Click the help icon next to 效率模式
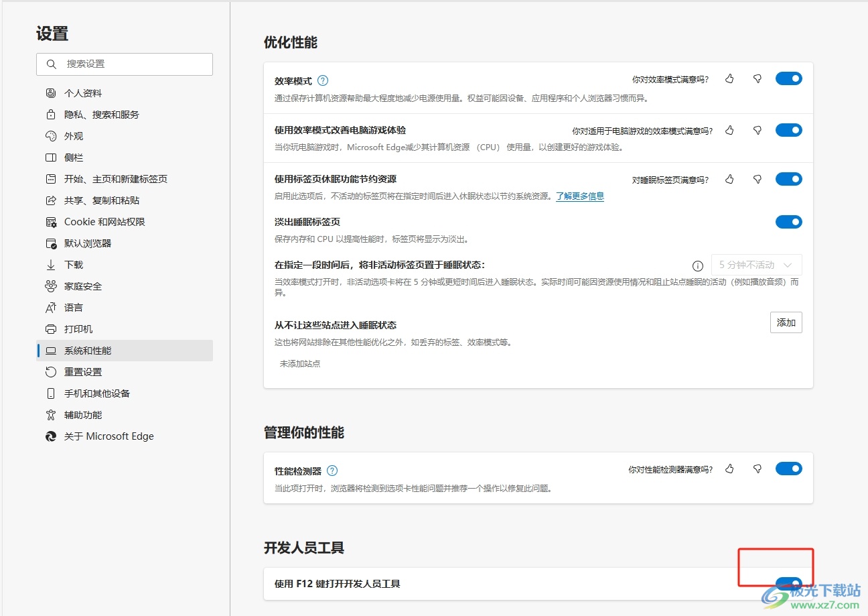Viewport: 868px width, 616px height. [323, 81]
